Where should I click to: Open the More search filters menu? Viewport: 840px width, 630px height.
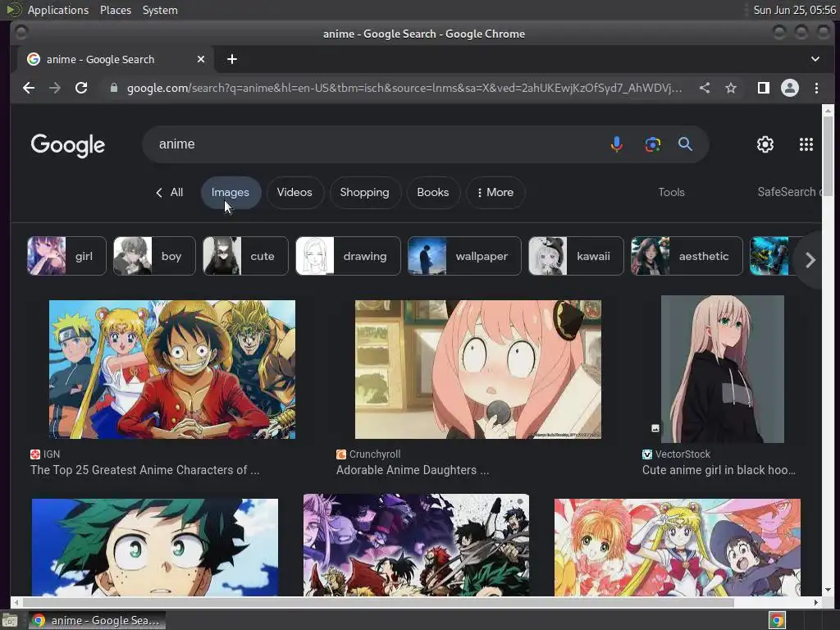pos(495,192)
